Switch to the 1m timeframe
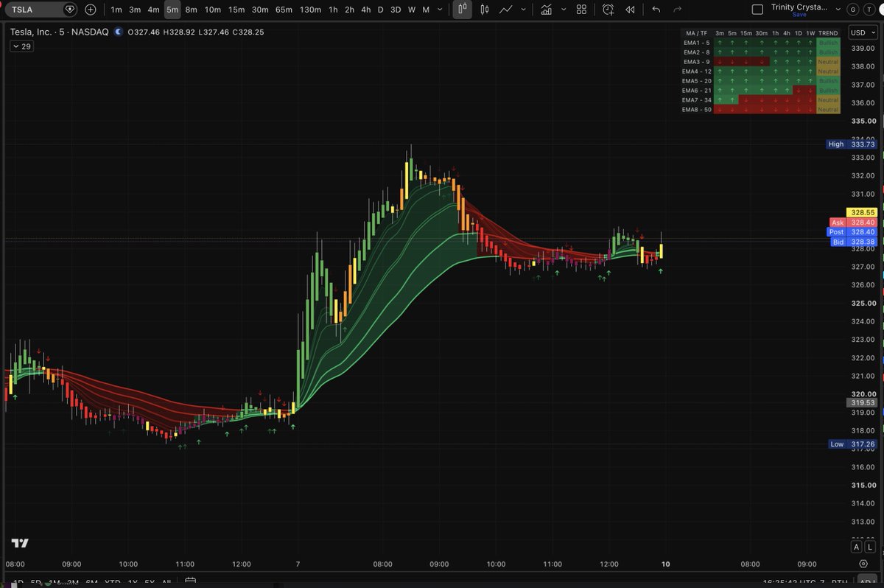Viewport: 884px width, 588px height. (116, 10)
